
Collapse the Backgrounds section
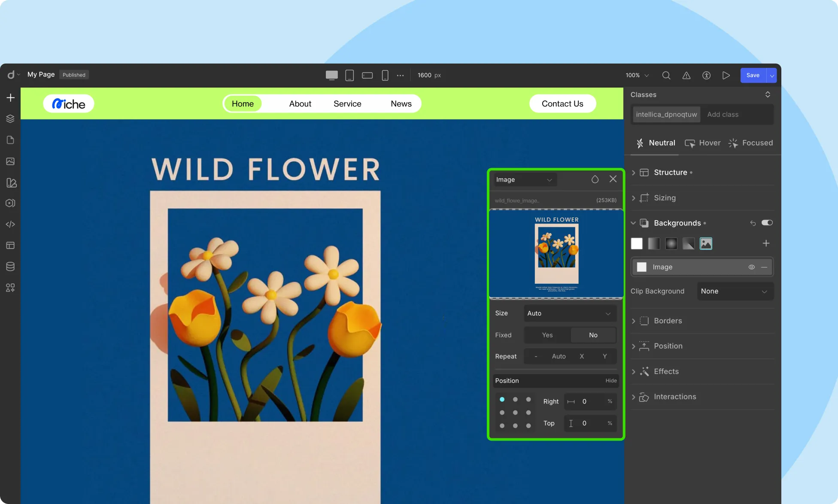(633, 223)
